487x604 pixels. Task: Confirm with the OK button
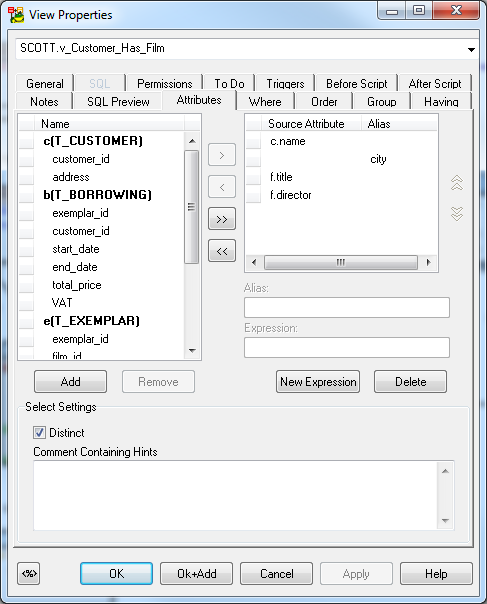pos(116,574)
